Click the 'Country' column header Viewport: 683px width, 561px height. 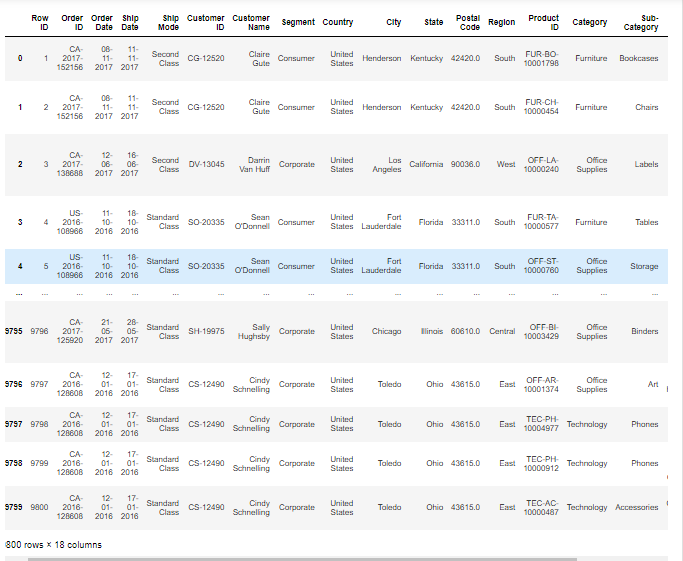pos(338,22)
